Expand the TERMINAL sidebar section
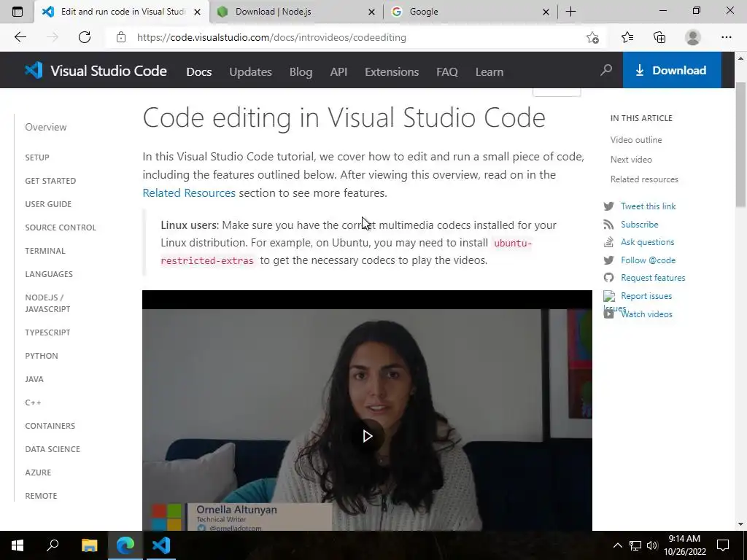Viewport: 747px width, 560px height. pyautogui.click(x=45, y=251)
